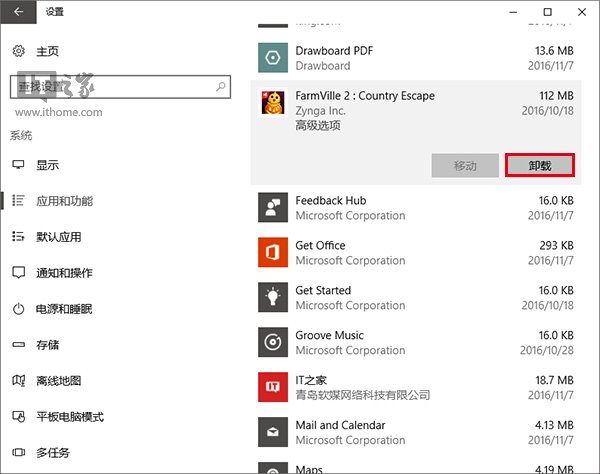
Task: Click the 13.6 MB size value
Action: point(554,50)
